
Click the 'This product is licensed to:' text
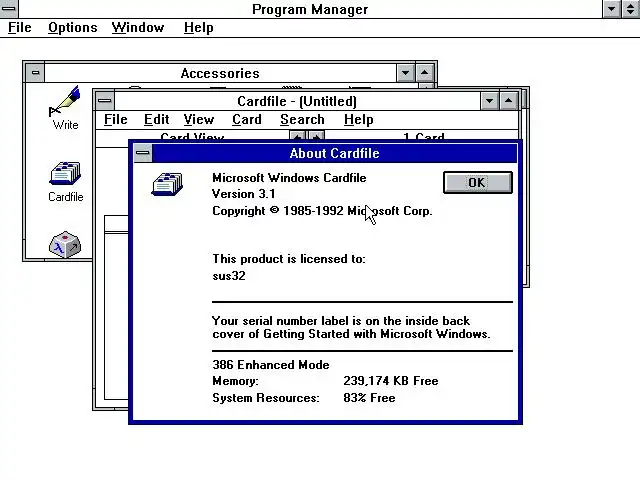(289, 259)
